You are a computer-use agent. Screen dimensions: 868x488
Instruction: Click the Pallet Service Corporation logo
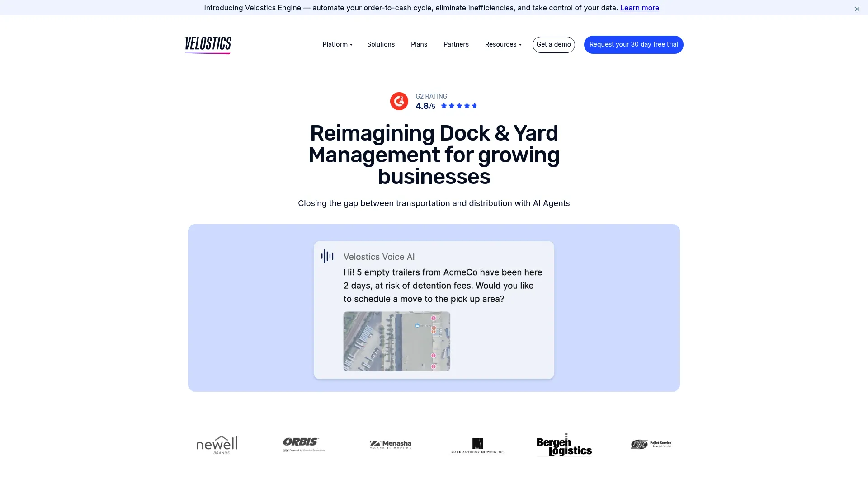651,444
